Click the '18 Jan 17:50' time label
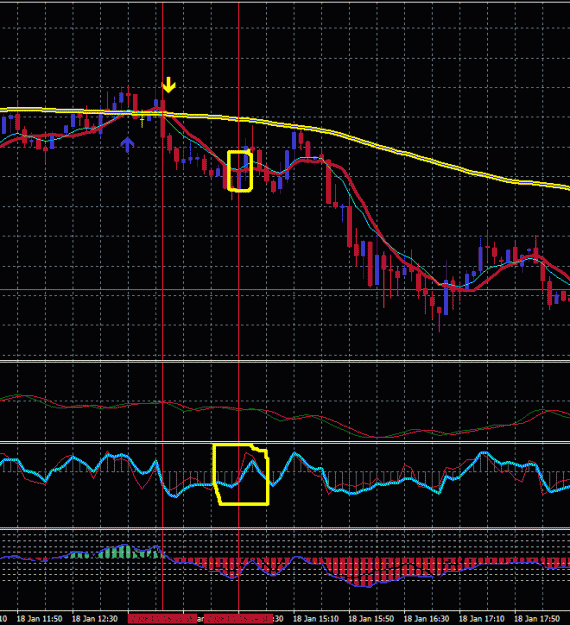Image resolution: width=570 pixels, height=625 pixels. [537, 619]
